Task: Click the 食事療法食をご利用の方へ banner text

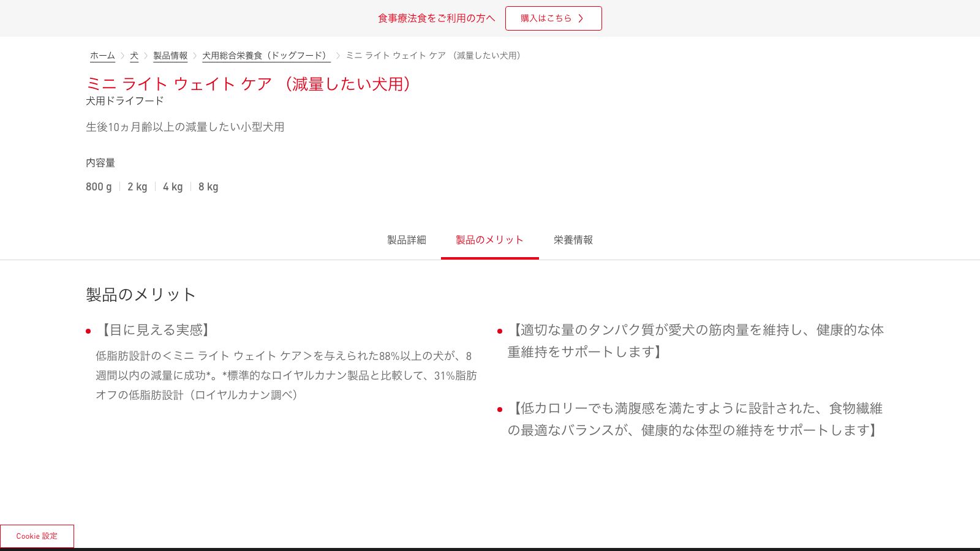Action: [x=436, y=18]
